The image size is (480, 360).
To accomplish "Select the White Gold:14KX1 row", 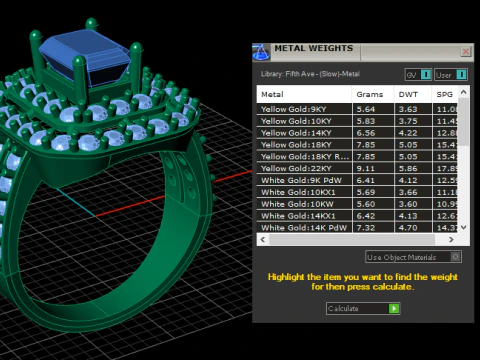I will (357, 216).
